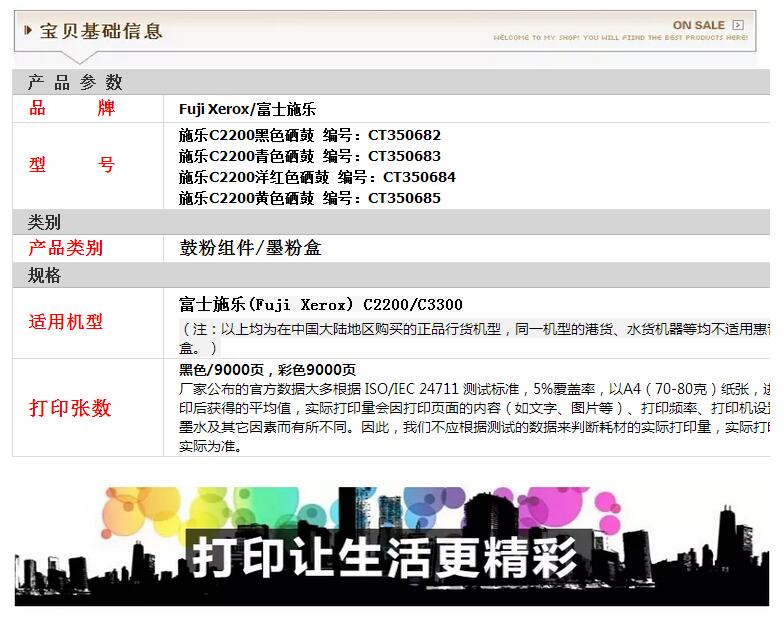Select the C2200/C3300 compatible model text
The image size is (784, 617).
point(321,304)
